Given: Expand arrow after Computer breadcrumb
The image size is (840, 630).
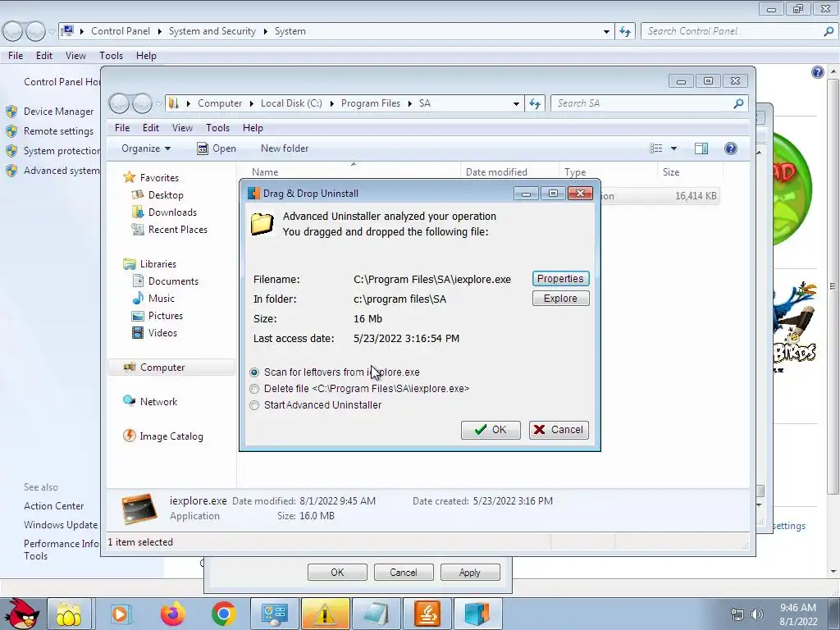Looking at the screenshot, I should tap(251, 103).
